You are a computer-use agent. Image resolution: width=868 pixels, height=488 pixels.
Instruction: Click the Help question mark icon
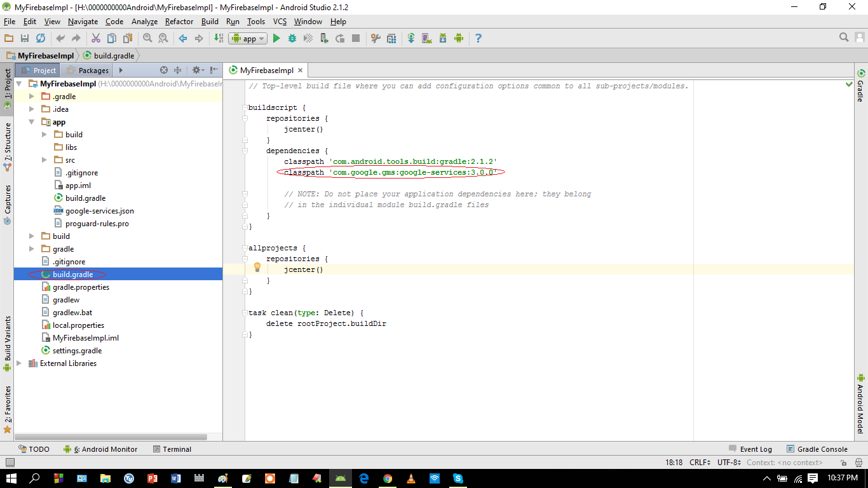click(478, 39)
